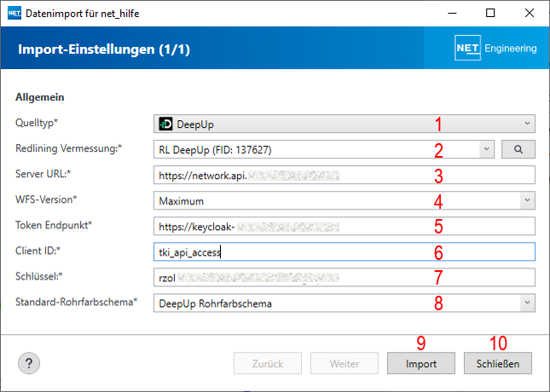Click the Allgemein section heading
550x392 pixels.
pyautogui.click(x=39, y=97)
